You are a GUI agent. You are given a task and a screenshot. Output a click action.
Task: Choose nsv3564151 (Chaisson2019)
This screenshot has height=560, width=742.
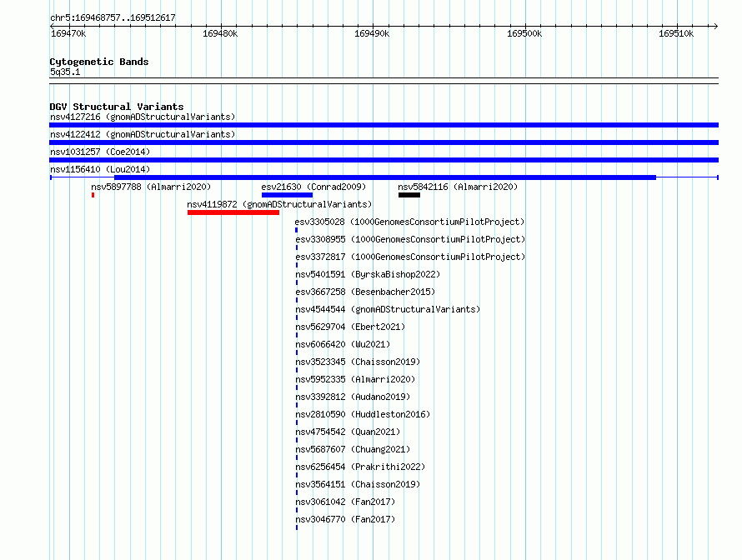358,484
